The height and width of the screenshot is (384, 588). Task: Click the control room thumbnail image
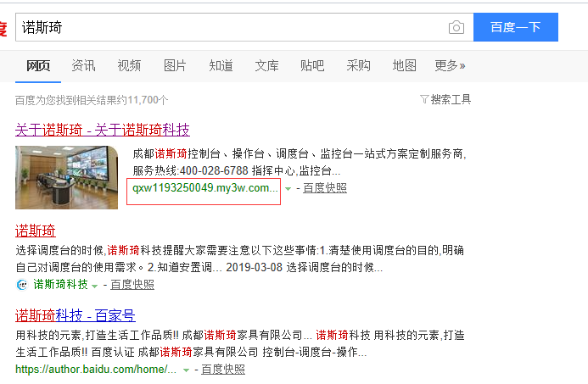[67, 177]
